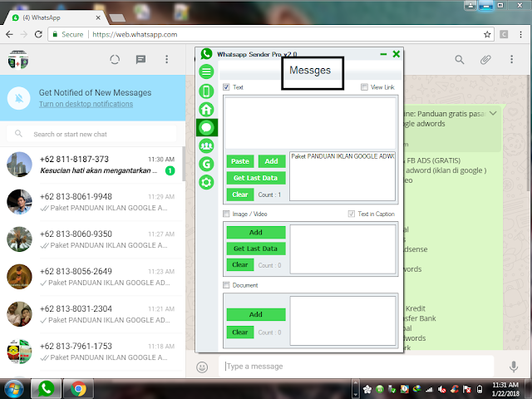This screenshot has width=532, height=399.
Task: Open the G icon in Sender sidebar
Action: [206, 165]
